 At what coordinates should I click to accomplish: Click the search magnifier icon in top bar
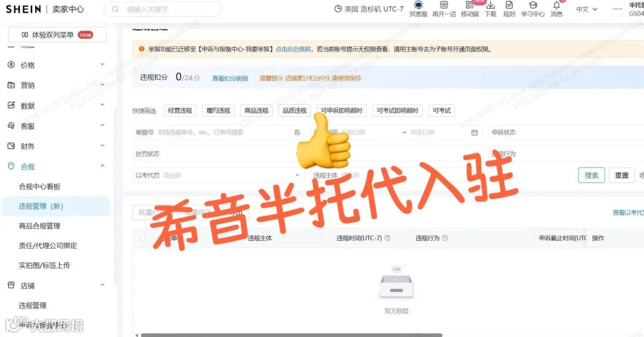[x=116, y=9]
